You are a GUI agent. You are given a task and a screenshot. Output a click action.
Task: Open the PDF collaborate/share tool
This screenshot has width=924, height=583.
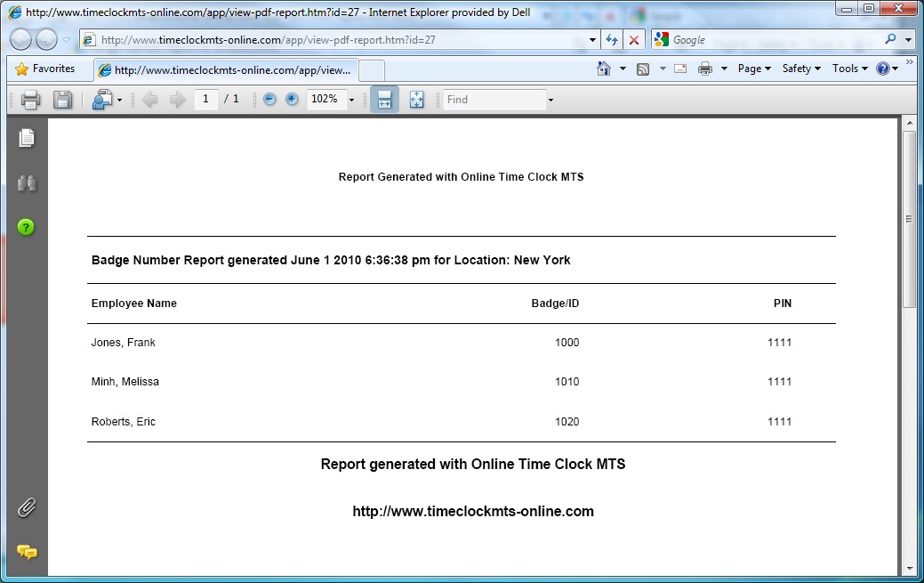[102, 100]
